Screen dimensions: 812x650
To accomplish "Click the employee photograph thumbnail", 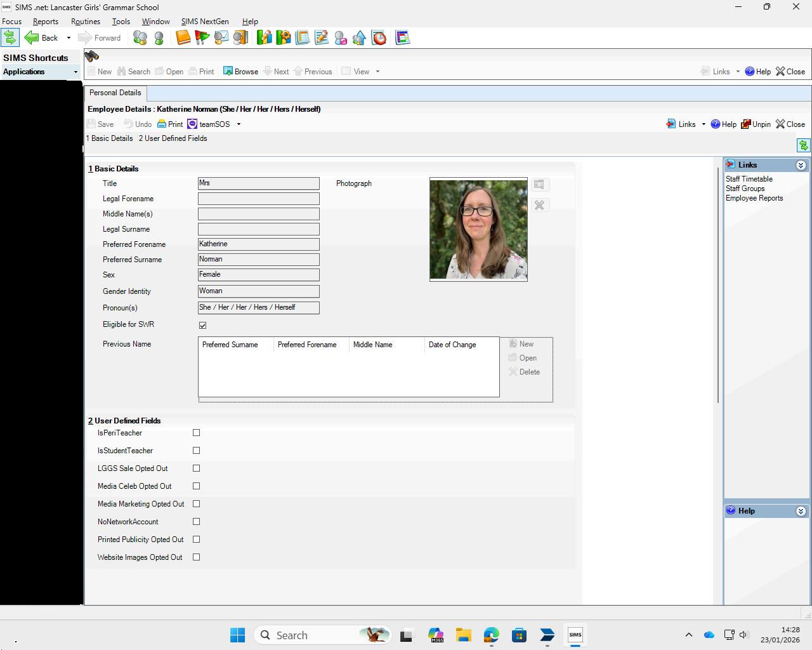I will point(478,229).
